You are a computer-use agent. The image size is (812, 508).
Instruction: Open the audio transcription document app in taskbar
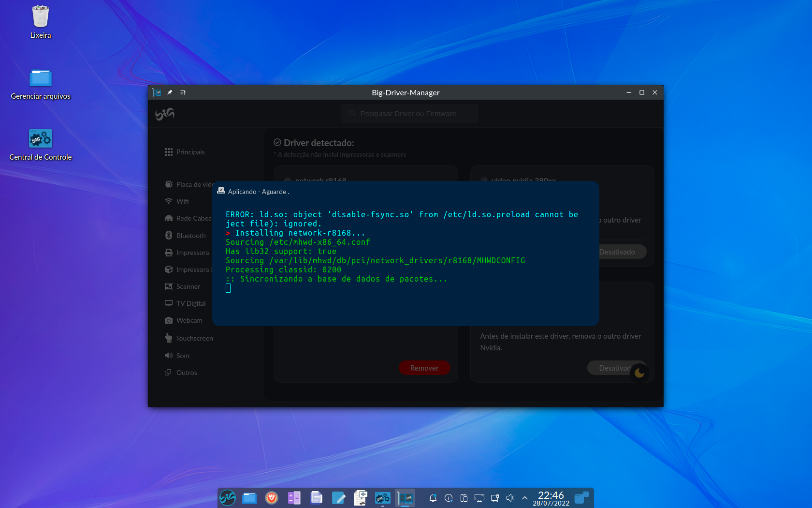coord(361,498)
